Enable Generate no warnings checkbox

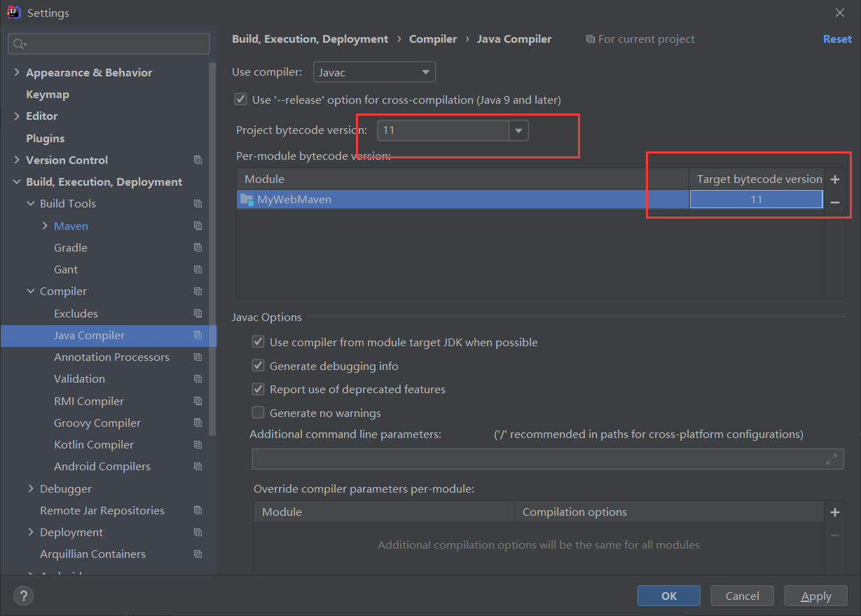click(258, 413)
